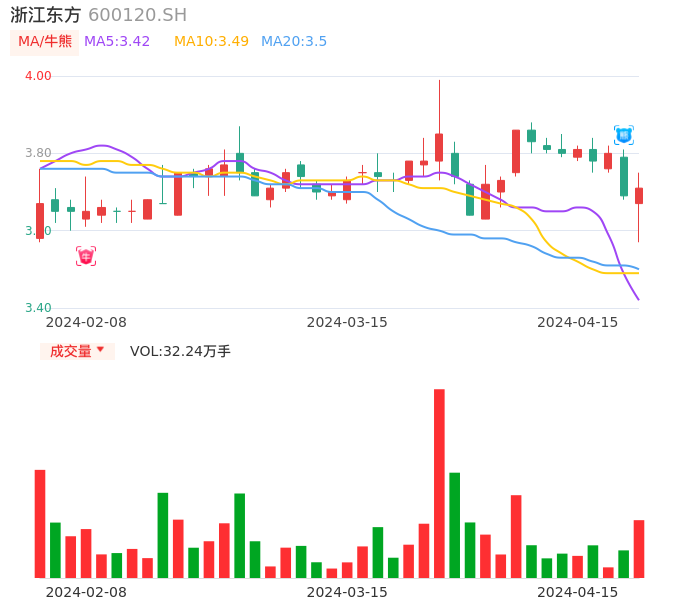686x606 pixels.
Task: Click the 3.80 price axis label
Action: point(38,153)
